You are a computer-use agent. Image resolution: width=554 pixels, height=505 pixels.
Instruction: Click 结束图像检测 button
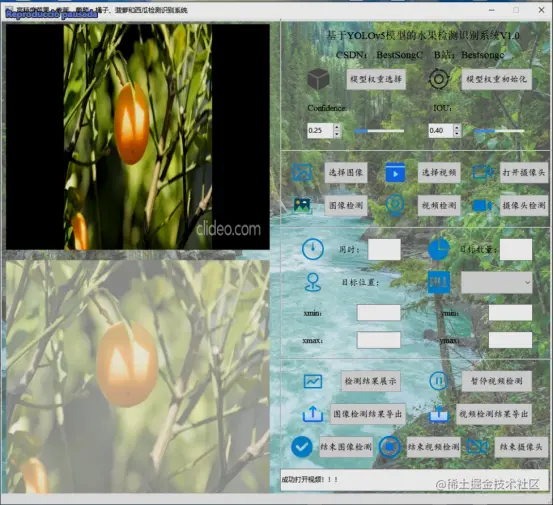coord(346,447)
